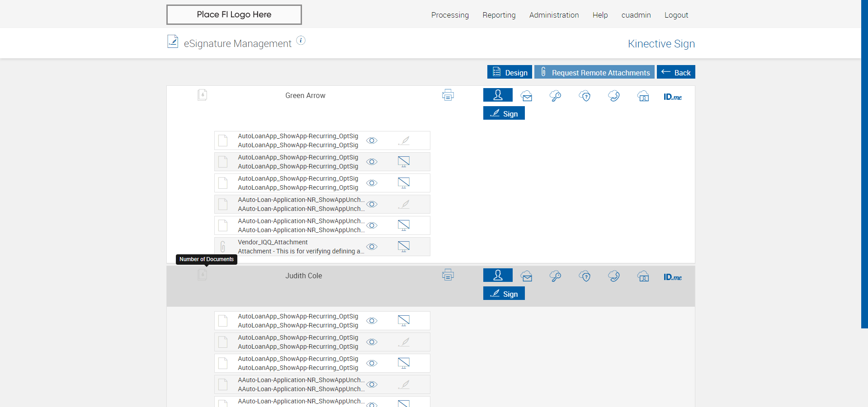Click the Request Remote Attachments button
Screen dimensions: 868x407
pyautogui.click(x=594, y=72)
